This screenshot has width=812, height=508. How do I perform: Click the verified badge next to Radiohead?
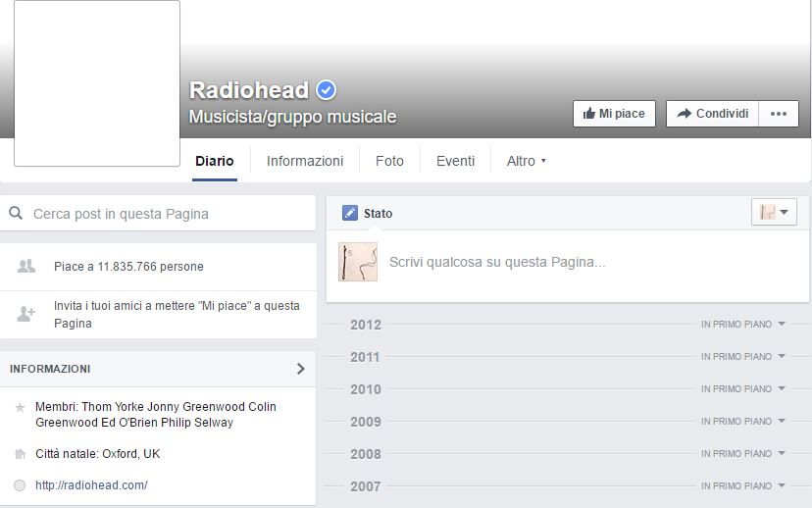pyautogui.click(x=327, y=90)
